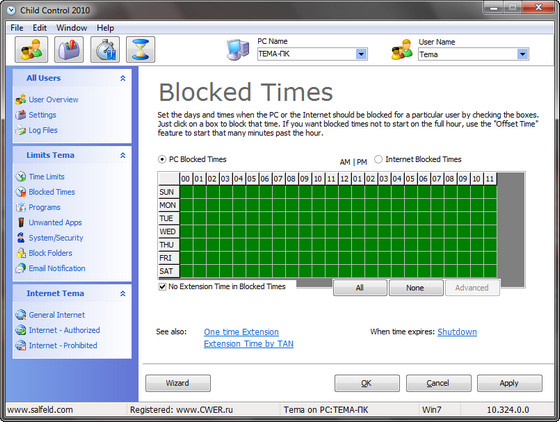Click the Apply button
This screenshot has width=560, height=422.
point(509,383)
